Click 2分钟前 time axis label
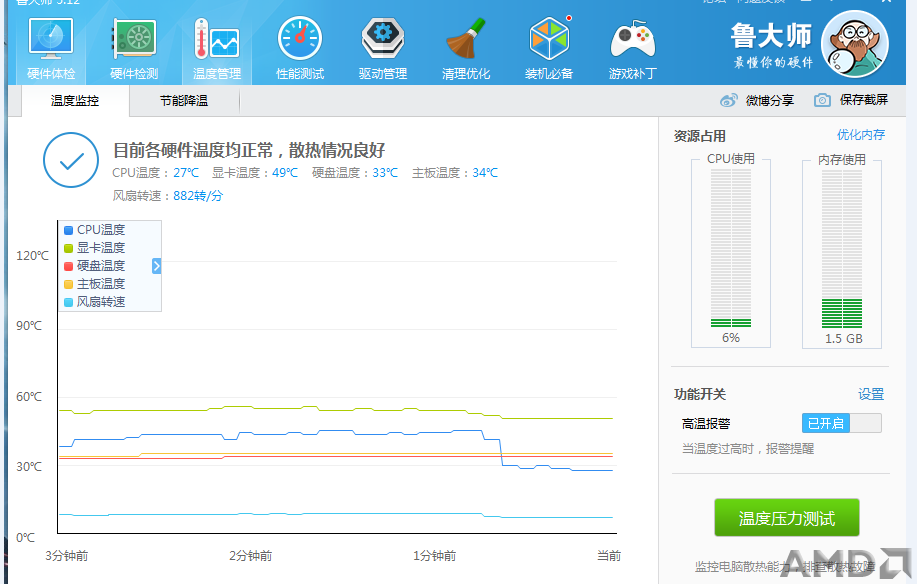The image size is (917, 584). pyautogui.click(x=251, y=555)
